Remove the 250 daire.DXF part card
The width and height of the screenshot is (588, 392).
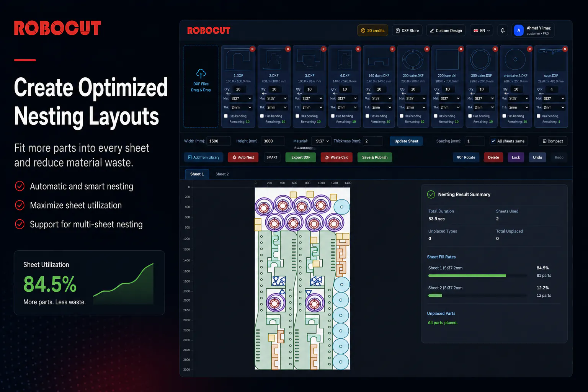click(x=495, y=49)
